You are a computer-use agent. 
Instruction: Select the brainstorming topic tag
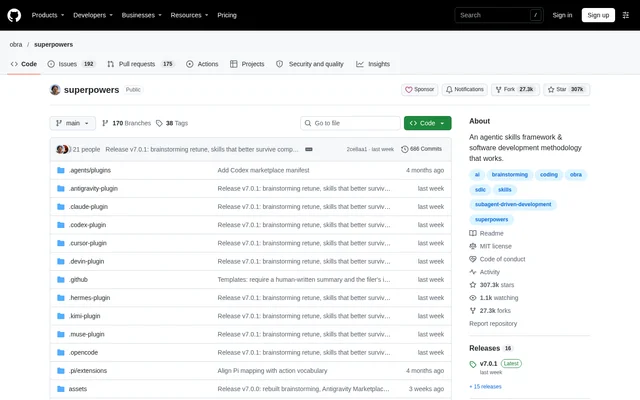pyautogui.click(x=509, y=175)
